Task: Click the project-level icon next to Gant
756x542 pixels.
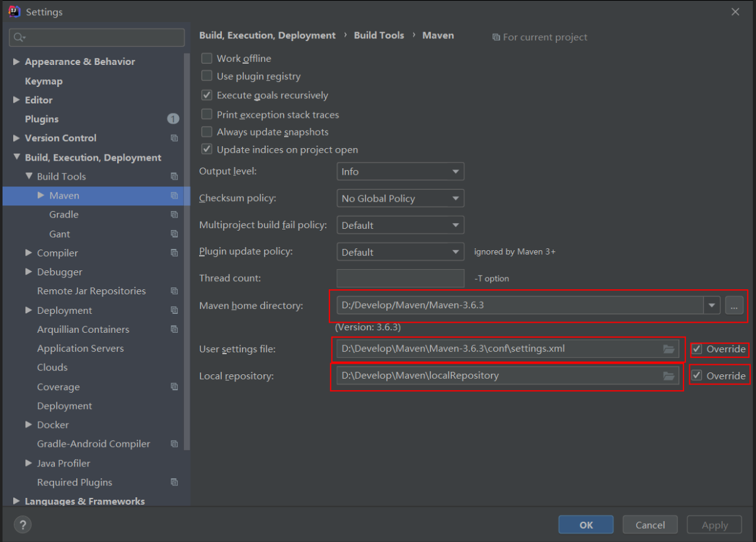Action: pyautogui.click(x=175, y=234)
